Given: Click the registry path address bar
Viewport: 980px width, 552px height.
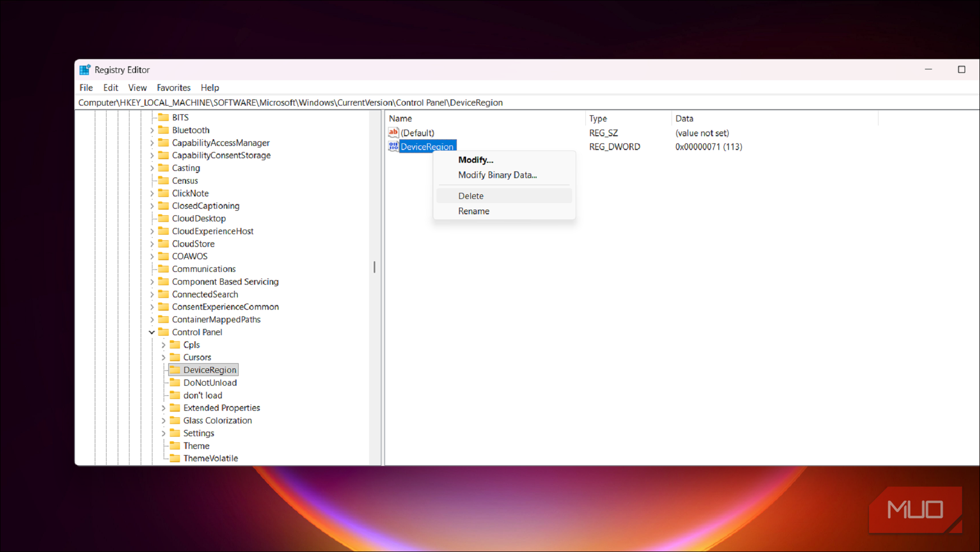Looking at the screenshot, I should pos(528,103).
